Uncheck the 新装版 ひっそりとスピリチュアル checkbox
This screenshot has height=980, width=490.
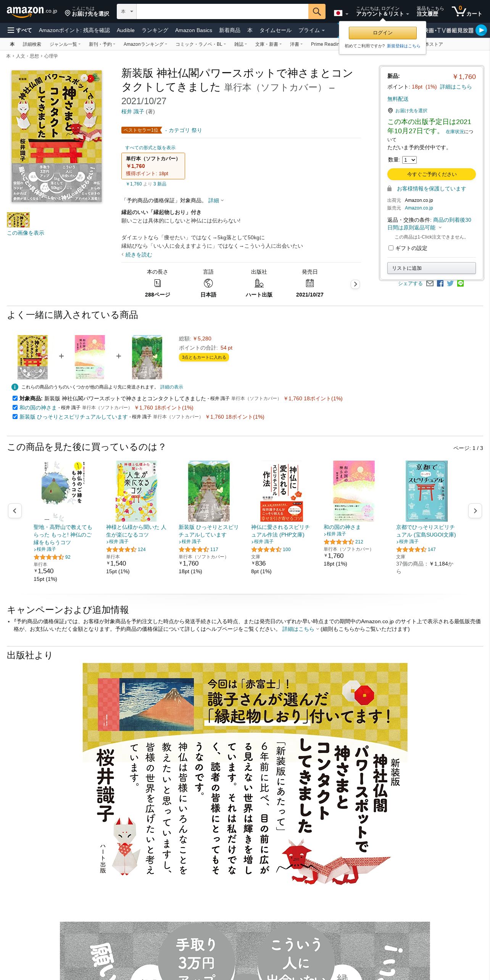[15, 416]
